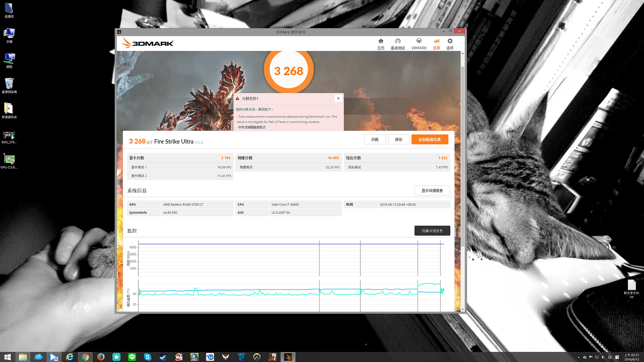The width and height of the screenshot is (644, 362).
Task: Launch Steam from the taskbar
Action: [x=163, y=357]
